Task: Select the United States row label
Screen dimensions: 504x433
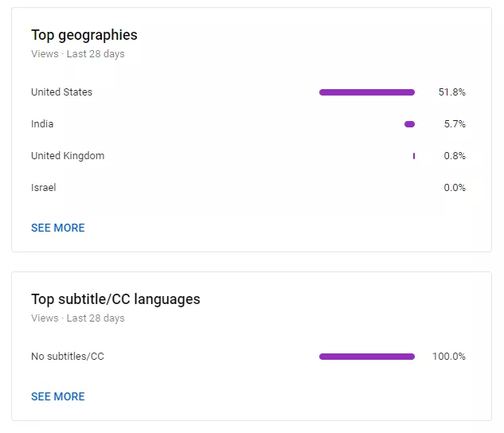Action: click(61, 92)
